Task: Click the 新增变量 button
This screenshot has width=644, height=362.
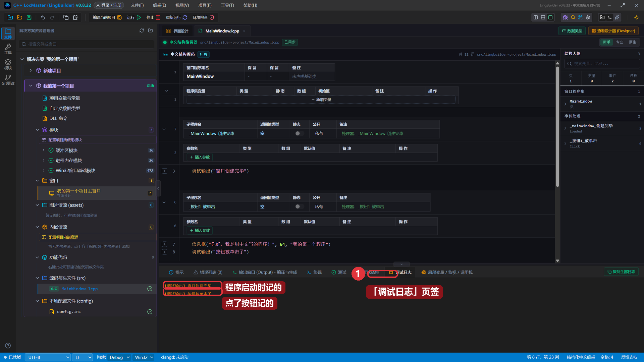Action: click(321, 100)
